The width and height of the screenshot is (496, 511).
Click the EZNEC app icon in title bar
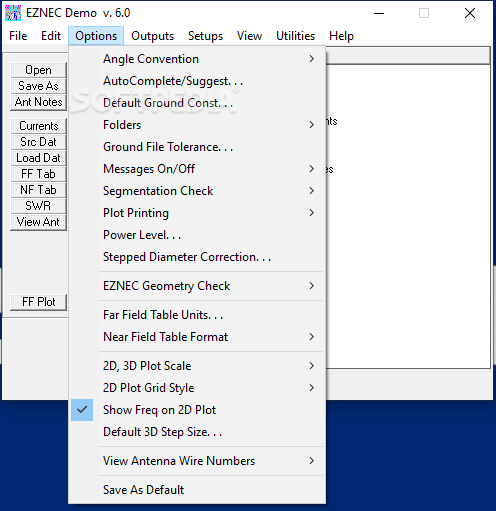coord(13,13)
